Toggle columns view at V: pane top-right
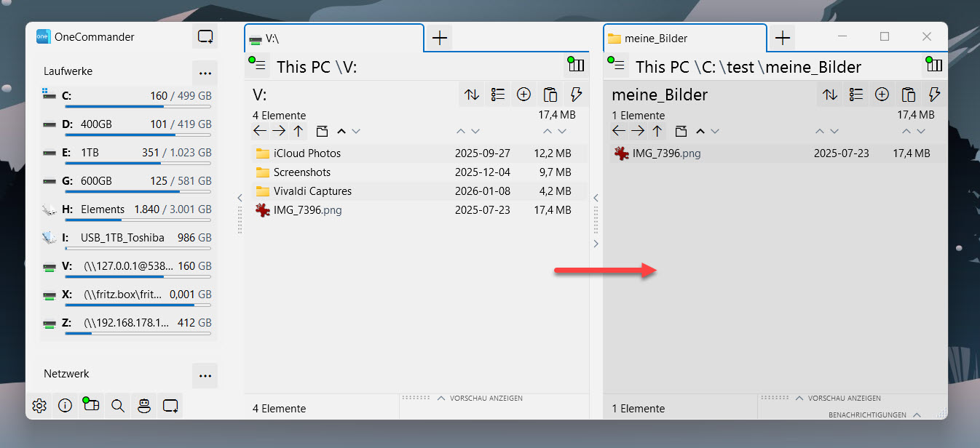The height and width of the screenshot is (448, 980). pyautogui.click(x=575, y=65)
